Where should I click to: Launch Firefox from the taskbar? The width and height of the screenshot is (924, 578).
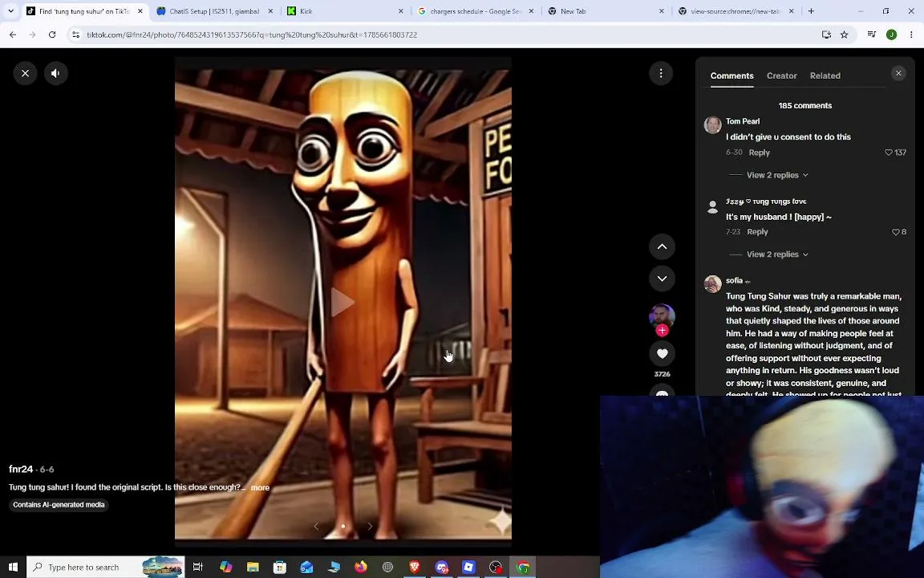tap(361, 567)
